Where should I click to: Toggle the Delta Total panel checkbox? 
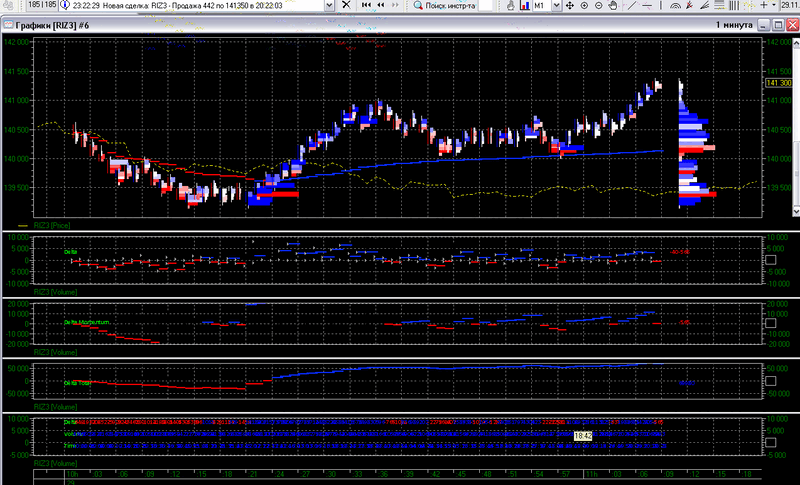(x=770, y=382)
